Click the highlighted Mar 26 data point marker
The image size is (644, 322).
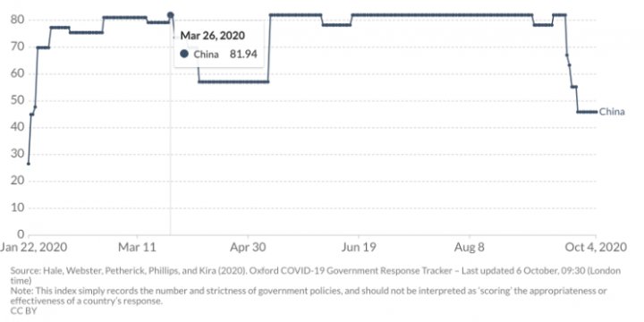pyautogui.click(x=171, y=15)
